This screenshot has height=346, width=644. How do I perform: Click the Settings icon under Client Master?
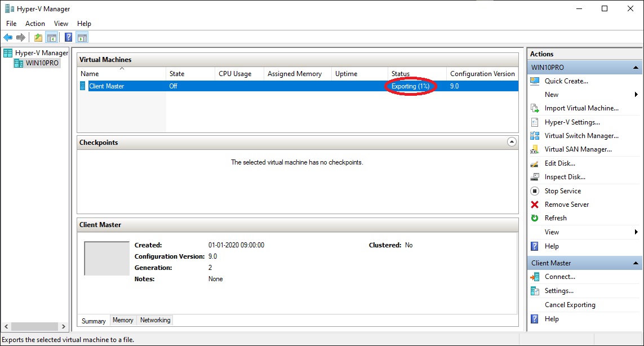point(535,291)
